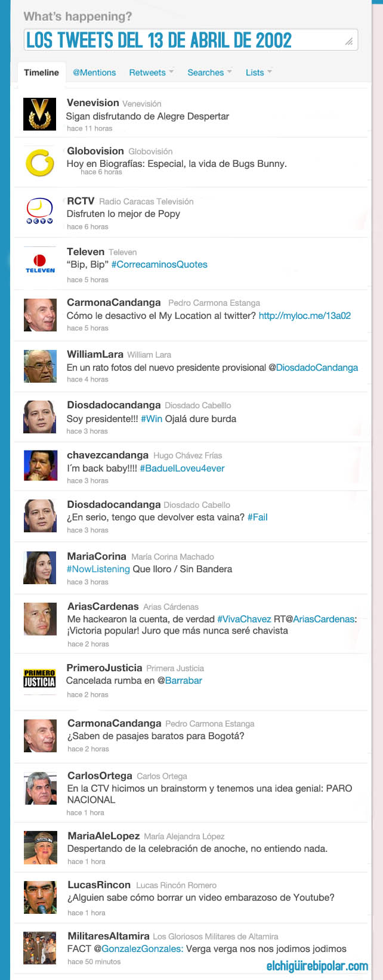
Task: Open the myloc.me/13a02 link
Action: 305,315
